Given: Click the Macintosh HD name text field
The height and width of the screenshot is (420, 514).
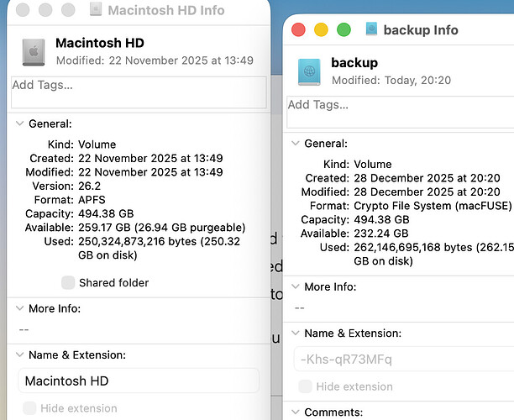Looking at the screenshot, I should 139,381.
